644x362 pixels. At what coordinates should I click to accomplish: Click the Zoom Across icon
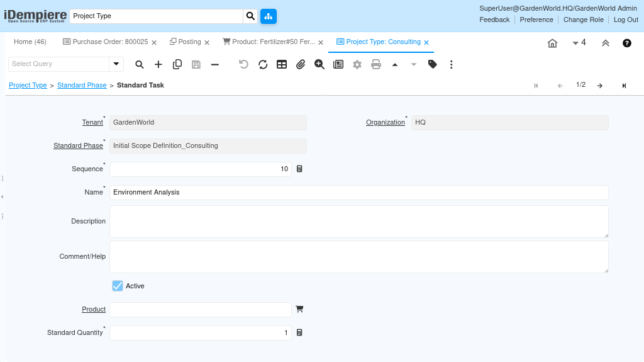(x=319, y=64)
